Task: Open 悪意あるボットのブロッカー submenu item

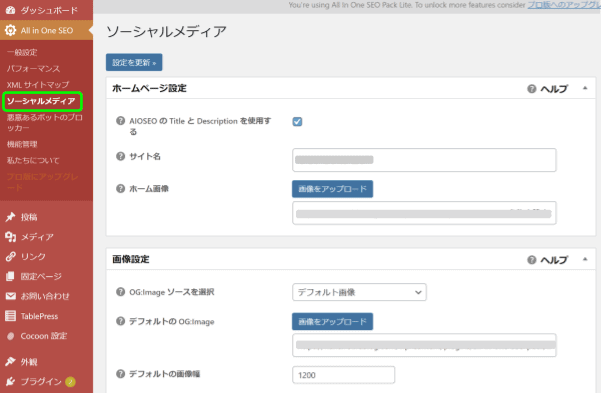Action: (44, 123)
